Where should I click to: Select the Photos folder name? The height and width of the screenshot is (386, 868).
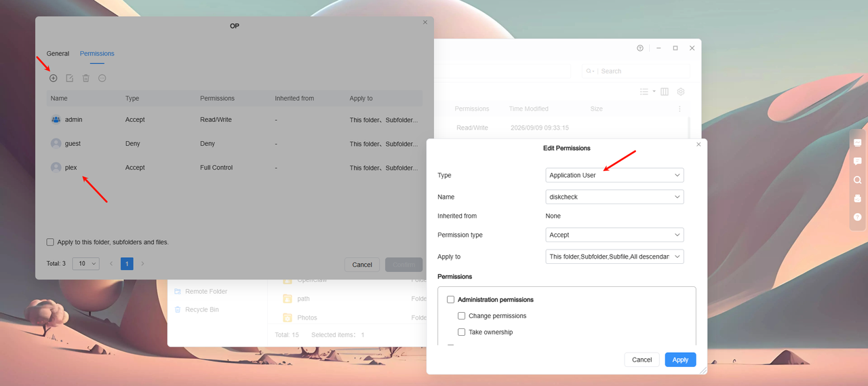[x=307, y=317]
